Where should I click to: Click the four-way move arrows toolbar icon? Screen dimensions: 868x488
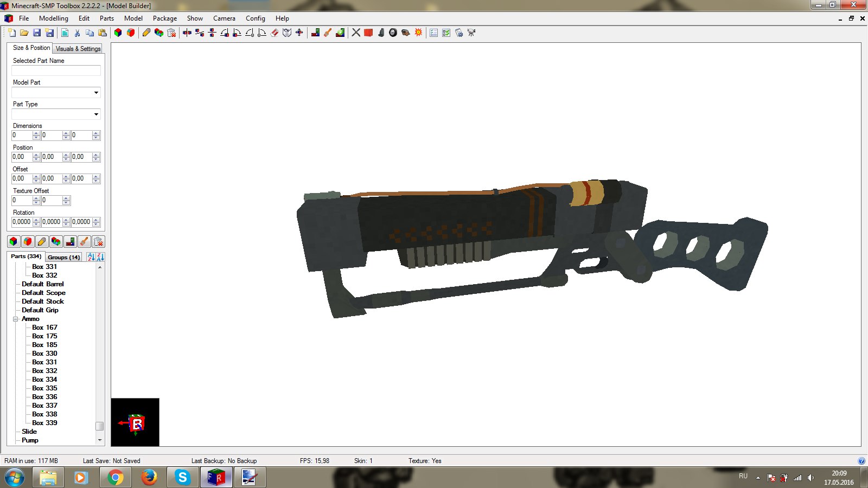point(299,33)
